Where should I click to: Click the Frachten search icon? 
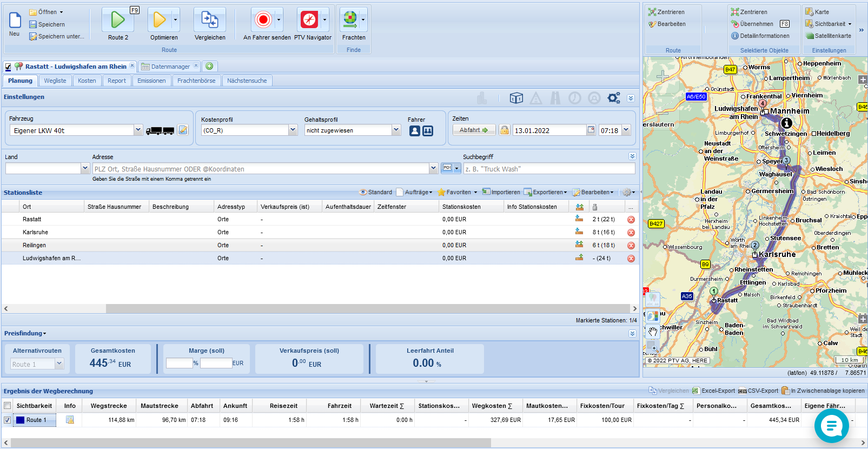[350, 20]
